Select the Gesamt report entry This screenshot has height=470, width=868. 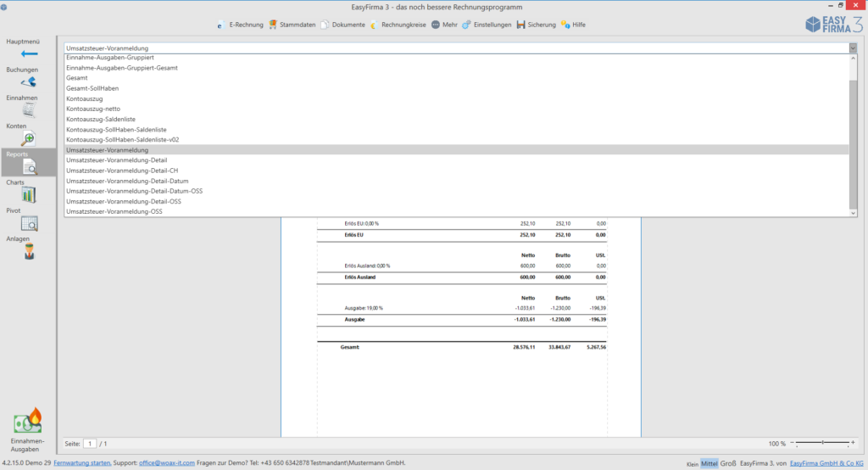456,78
